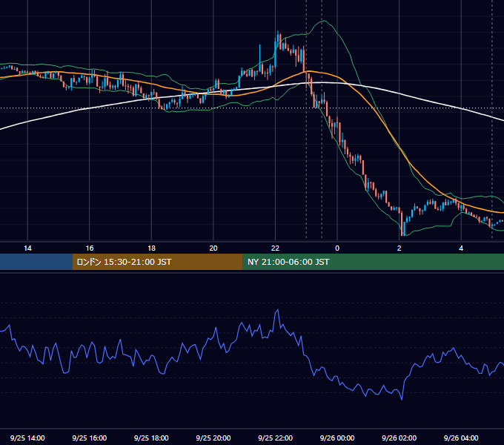Viewport: 504px width, 445px height.
Task: Click the 2 hour axis label
Action: (399, 248)
